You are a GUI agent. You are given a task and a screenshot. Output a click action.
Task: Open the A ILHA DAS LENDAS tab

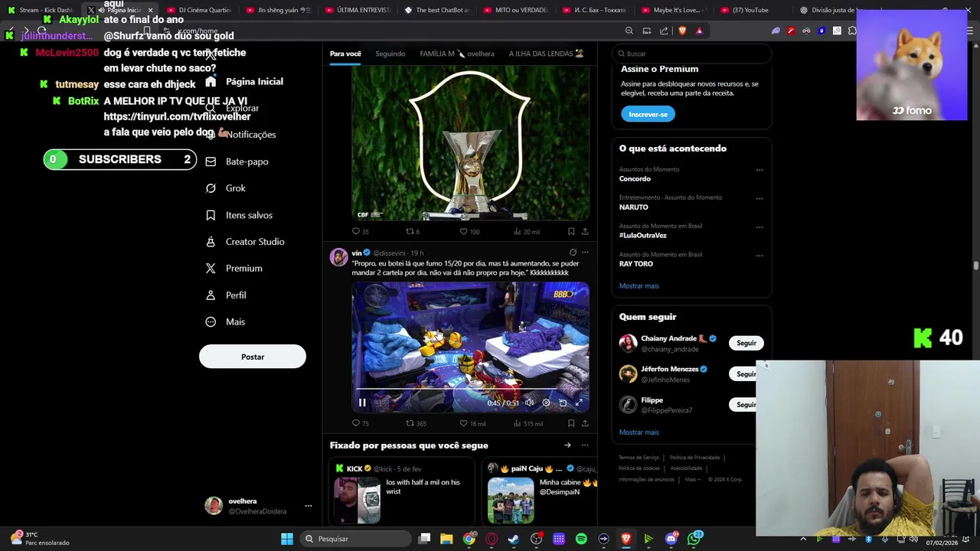[546, 54]
